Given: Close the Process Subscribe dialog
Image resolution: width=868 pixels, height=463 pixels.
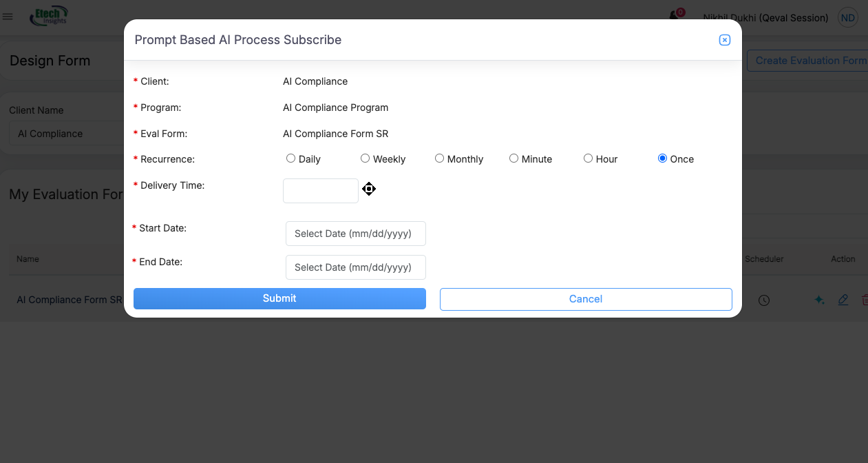Looking at the screenshot, I should point(724,40).
